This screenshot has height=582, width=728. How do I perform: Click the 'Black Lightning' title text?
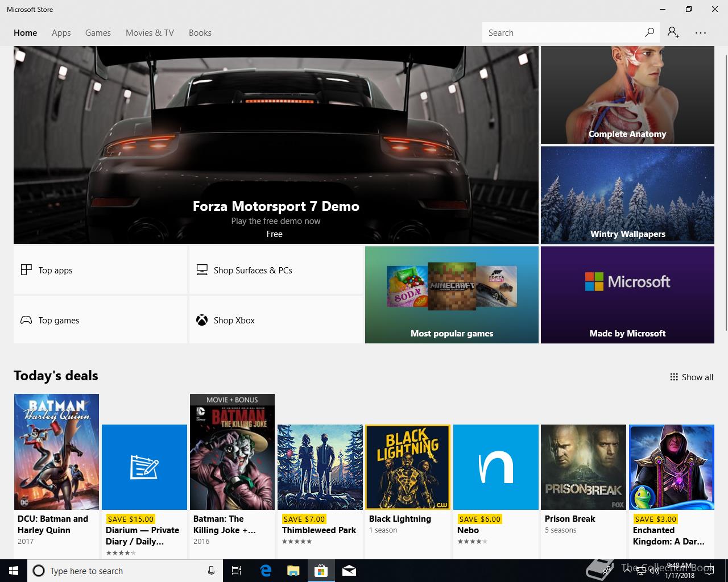pos(400,519)
